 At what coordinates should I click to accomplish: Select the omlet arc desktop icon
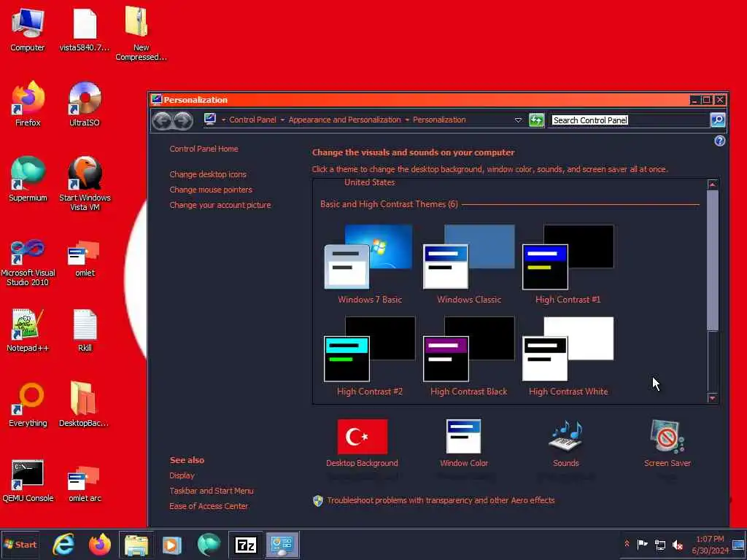click(85, 484)
